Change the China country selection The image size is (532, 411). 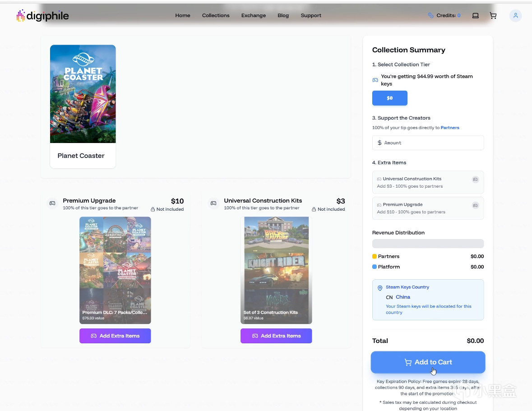403,297
